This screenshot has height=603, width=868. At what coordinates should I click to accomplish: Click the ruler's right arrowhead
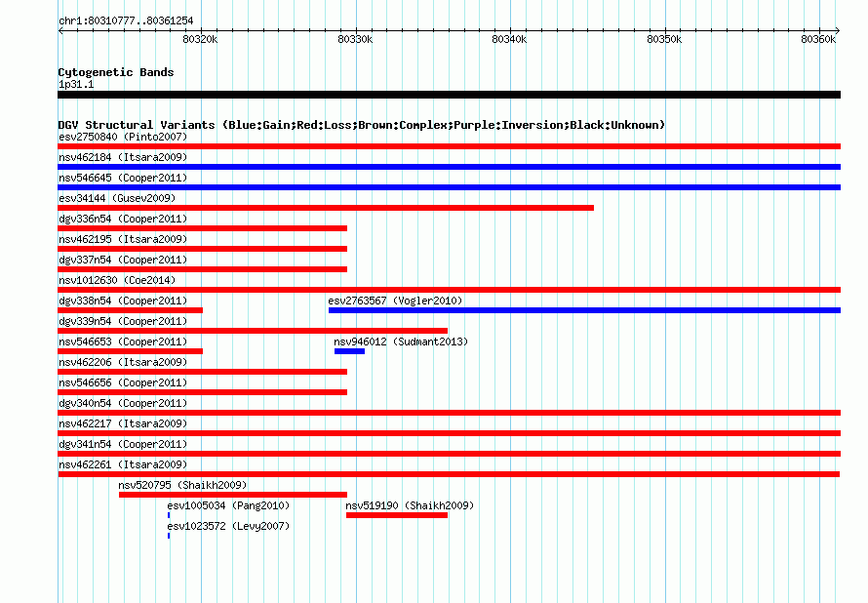pos(838,31)
